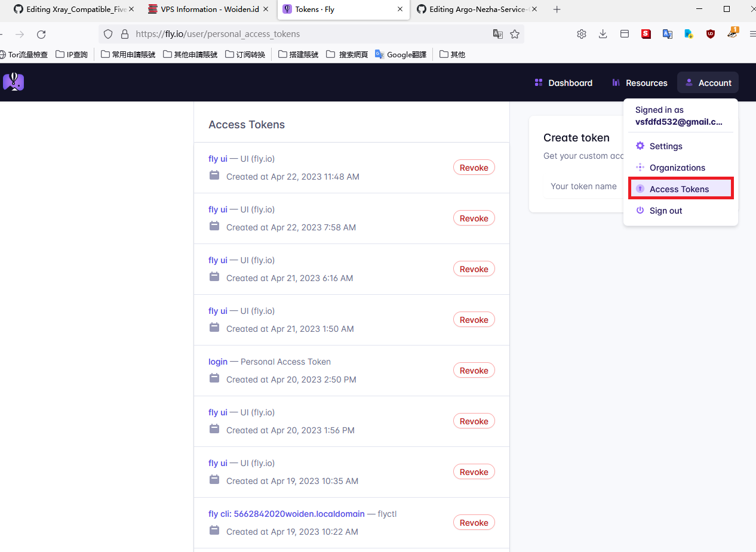
Task: Click the extension icon with orange badge 1
Action: (x=733, y=33)
